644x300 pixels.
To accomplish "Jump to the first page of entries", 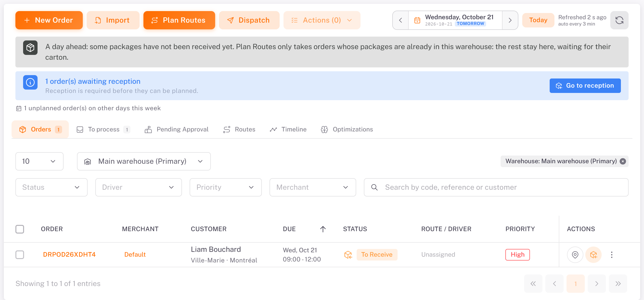I will (x=533, y=283).
